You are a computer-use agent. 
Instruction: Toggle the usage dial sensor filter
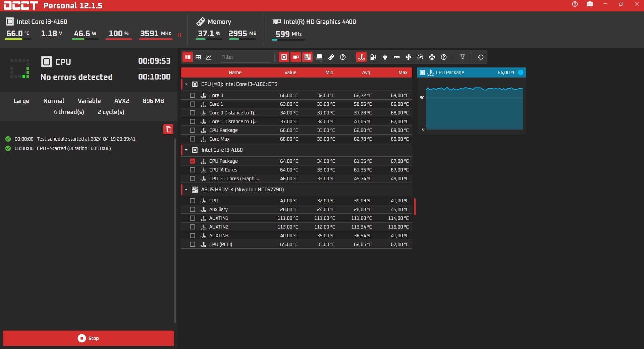[x=432, y=57]
